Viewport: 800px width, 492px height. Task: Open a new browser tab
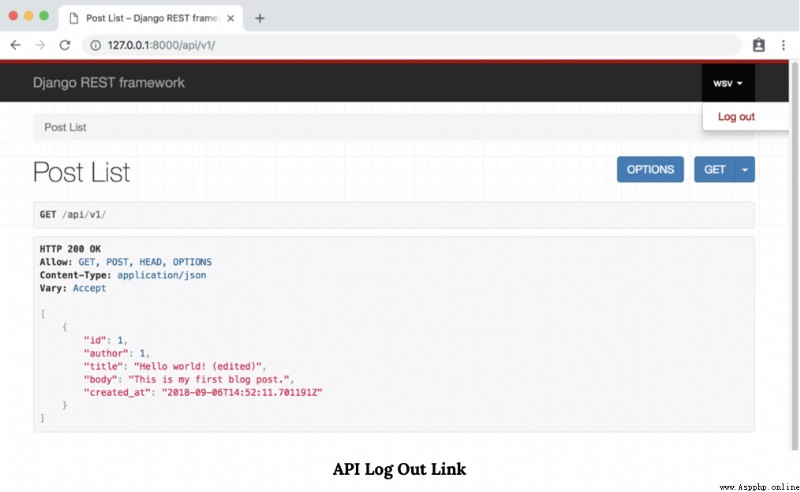click(x=260, y=18)
